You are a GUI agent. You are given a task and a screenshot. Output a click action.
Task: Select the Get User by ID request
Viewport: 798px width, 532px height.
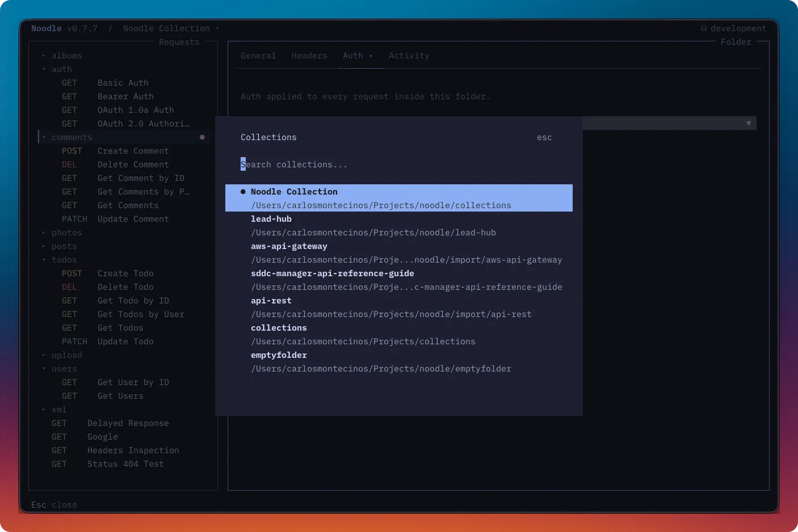pos(124,382)
